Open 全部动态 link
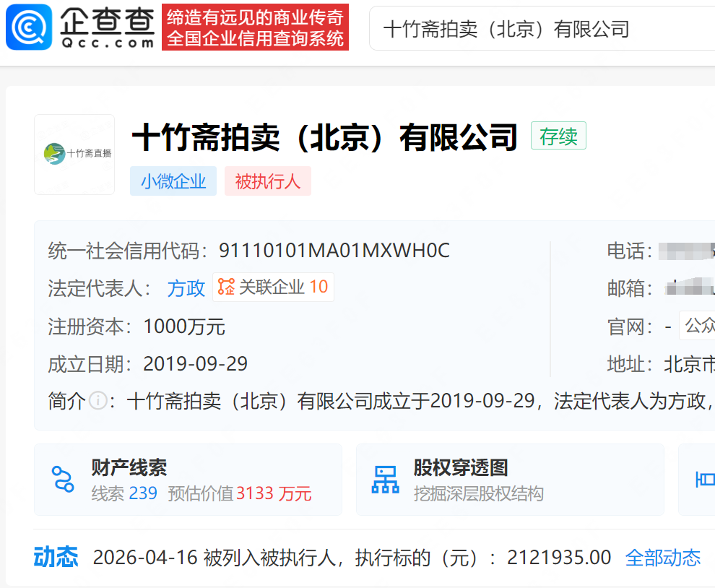The width and height of the screenshot is (715, 588). [x=662, y=558]
